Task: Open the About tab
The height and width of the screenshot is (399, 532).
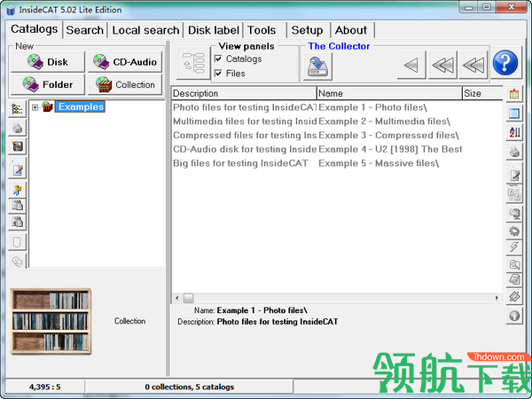Action: [x=352, y=30]
